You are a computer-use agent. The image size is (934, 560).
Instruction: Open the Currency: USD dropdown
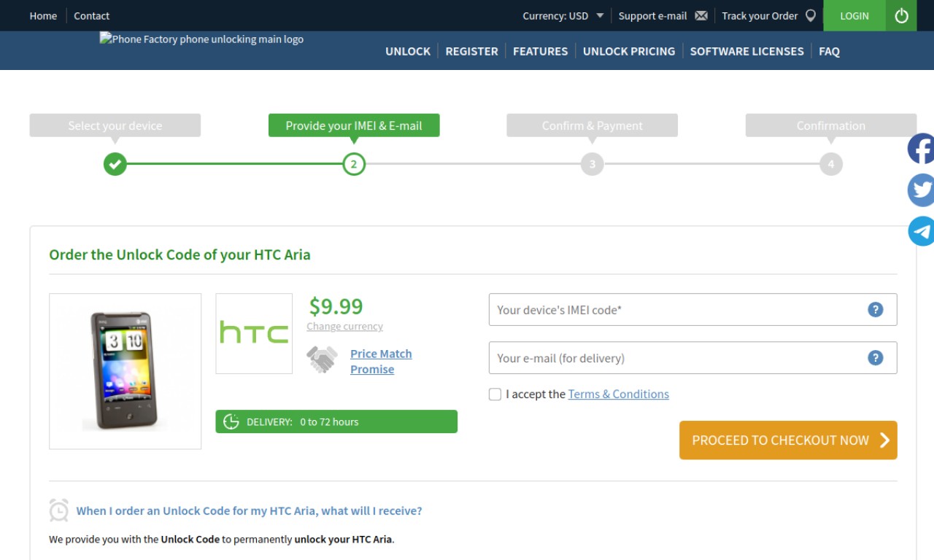coord(563,15)
